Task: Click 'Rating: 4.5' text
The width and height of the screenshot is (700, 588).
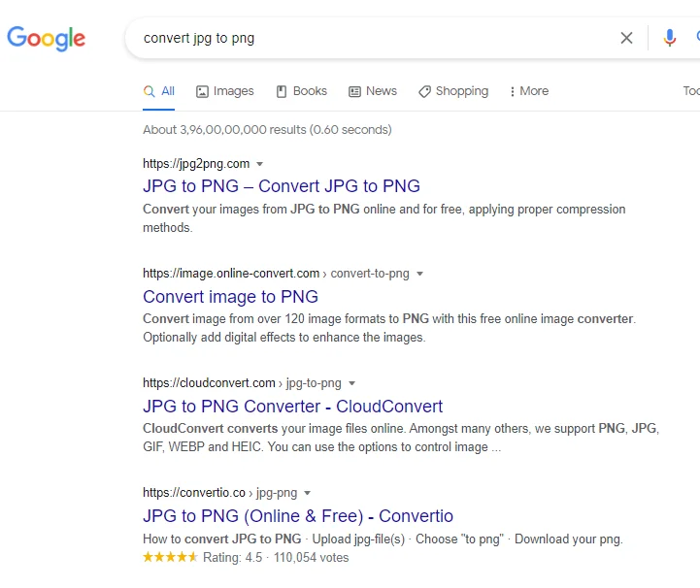Action: pos(233,558)
